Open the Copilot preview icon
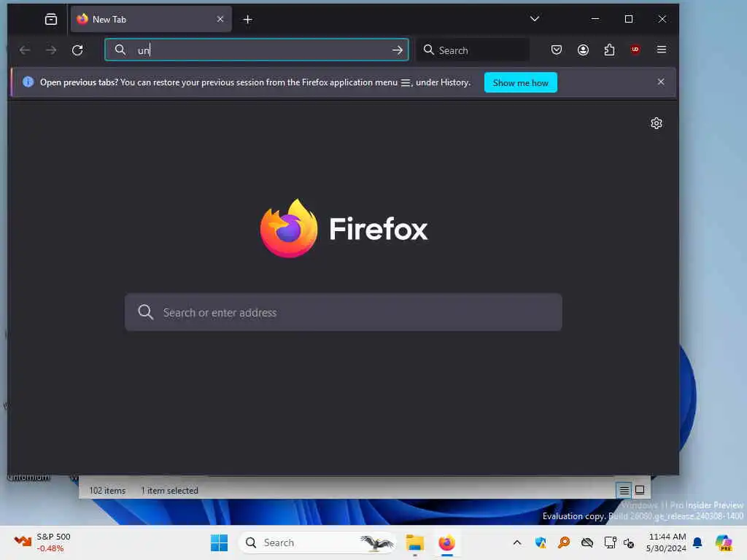747x560 pixels. point(724,542)
